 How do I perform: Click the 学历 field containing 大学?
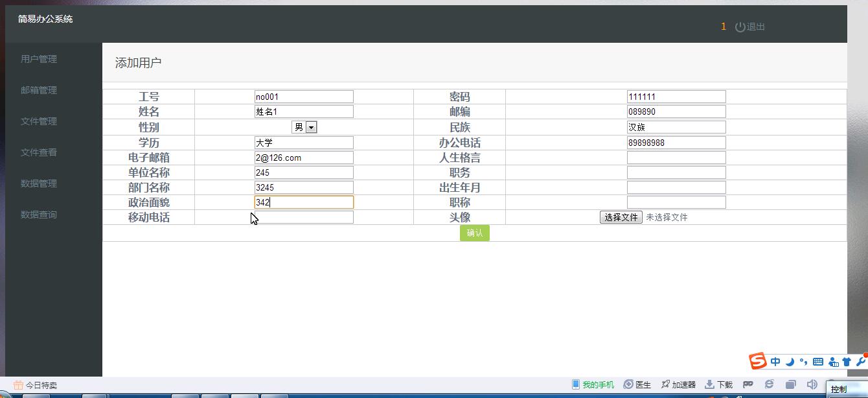(304, 143)
